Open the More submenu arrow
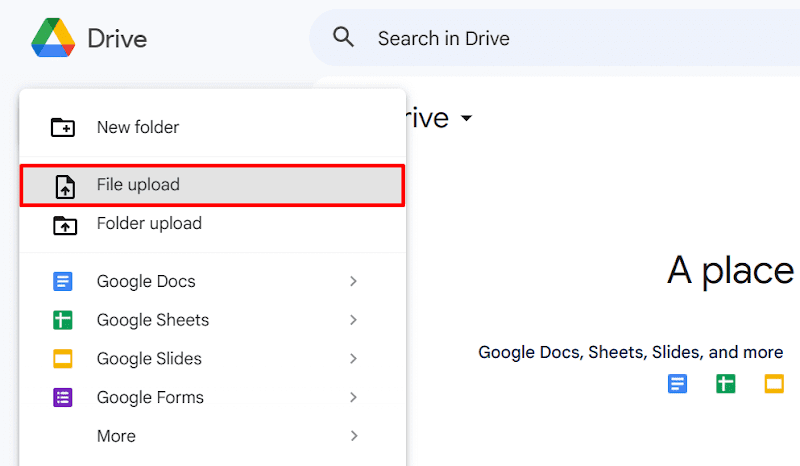Viewport: 800px width, 466px height. coord(353,436)
